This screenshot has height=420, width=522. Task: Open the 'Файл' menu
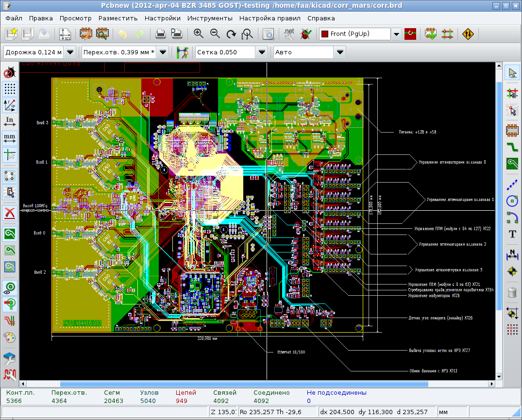pos(14,18)
